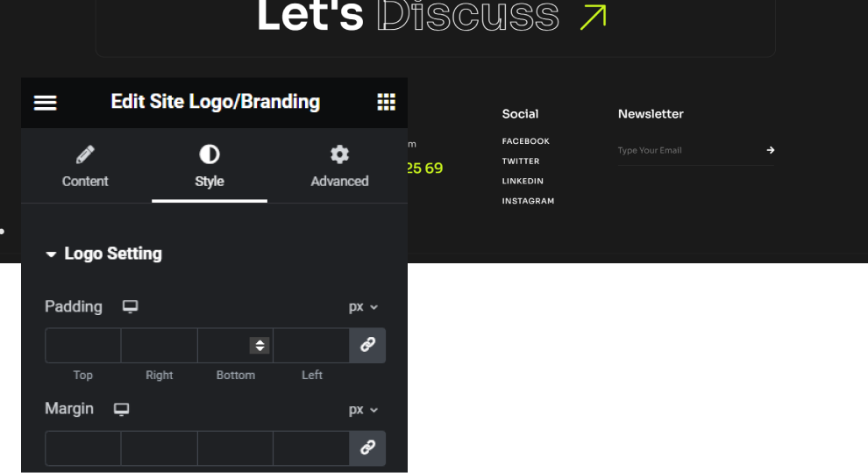Click the LinkedIn social link
Image resolution: width=868 pixels, height=473 pixels.
click(x=523, y=181)
